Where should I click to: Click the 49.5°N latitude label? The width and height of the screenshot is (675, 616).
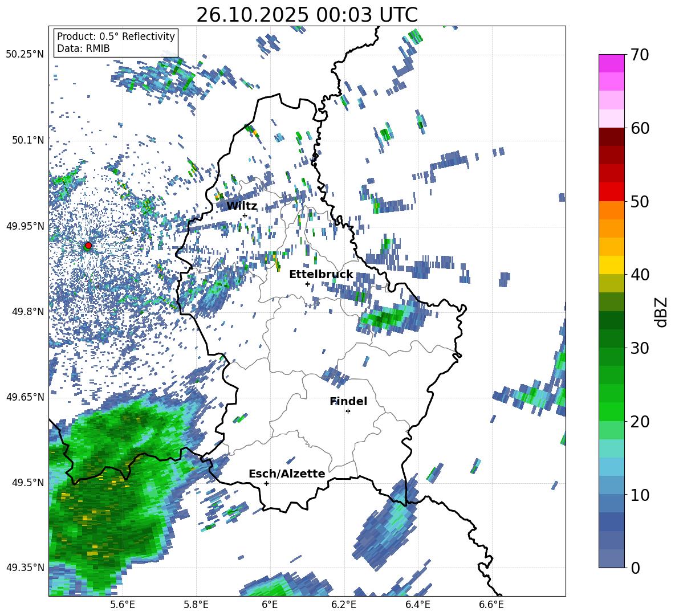click(x=27, y=482)
